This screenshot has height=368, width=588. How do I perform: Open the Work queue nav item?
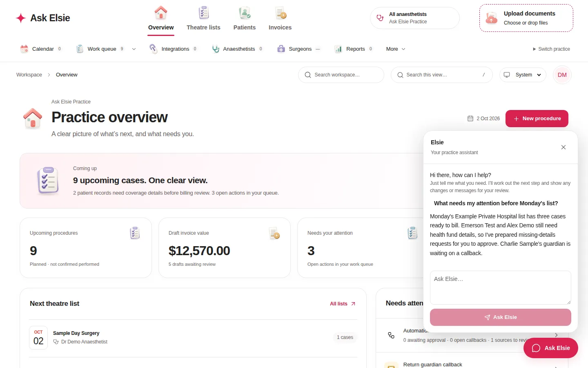click(x=100, y=49)
